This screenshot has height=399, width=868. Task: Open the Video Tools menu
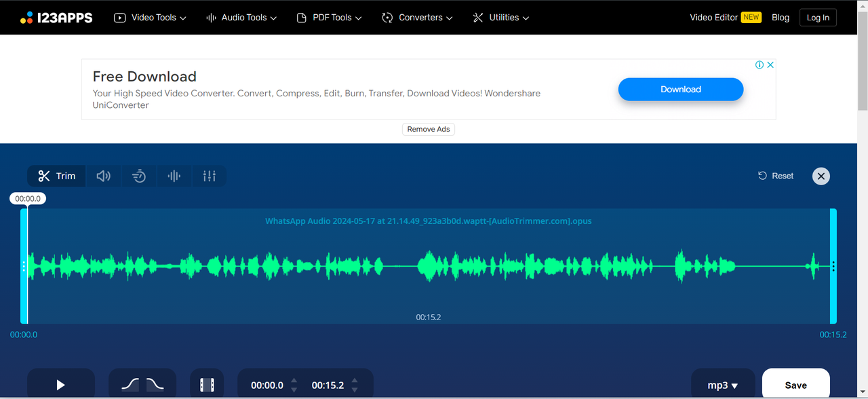point(150,18)
